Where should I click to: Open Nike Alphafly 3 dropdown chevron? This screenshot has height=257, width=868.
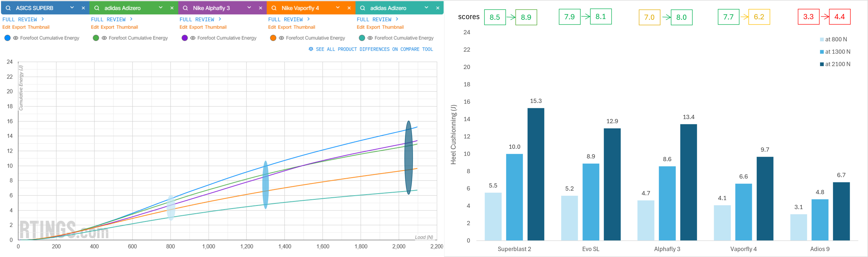(x=249, y=7)
